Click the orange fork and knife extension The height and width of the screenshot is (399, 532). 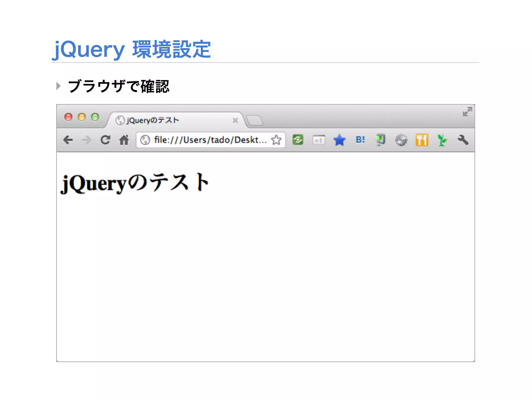[x=422, y=140]
